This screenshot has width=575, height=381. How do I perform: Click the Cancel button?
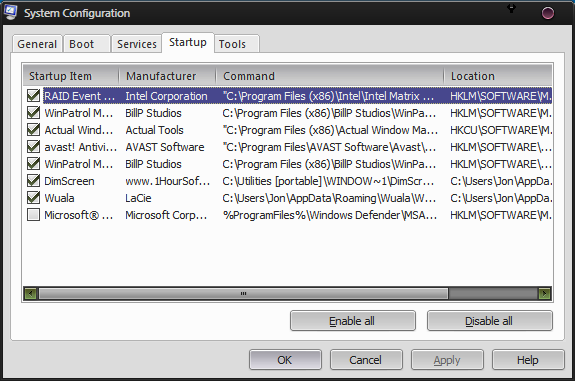366,360
